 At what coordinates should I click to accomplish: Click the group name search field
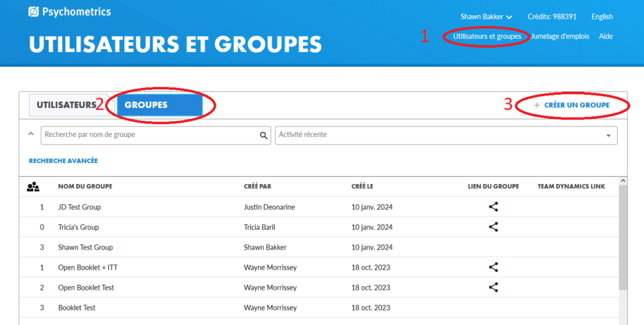[150, 135]
